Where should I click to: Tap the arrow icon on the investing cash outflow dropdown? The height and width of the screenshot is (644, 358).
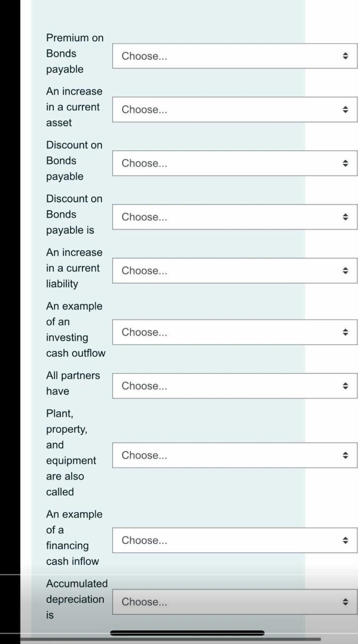pos(345,332)
